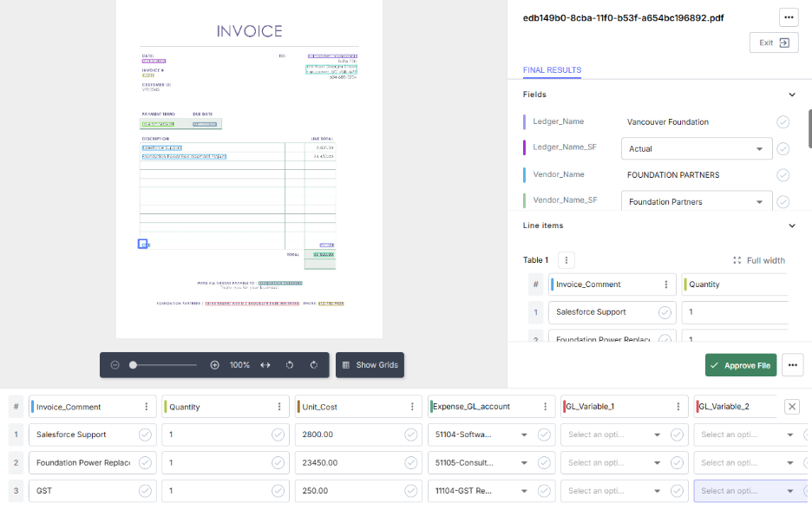Toggle checkmark for Unit_Cost 2800.00
Image resolution: width=812 pixels, height=510 pixels.
tap(410, 435)
